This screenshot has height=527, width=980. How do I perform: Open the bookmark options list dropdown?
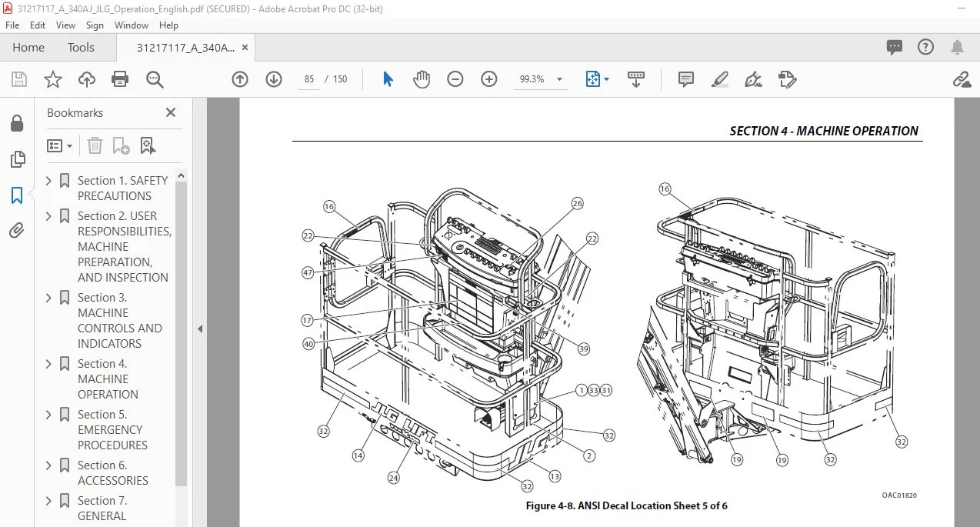coord(60,145)
